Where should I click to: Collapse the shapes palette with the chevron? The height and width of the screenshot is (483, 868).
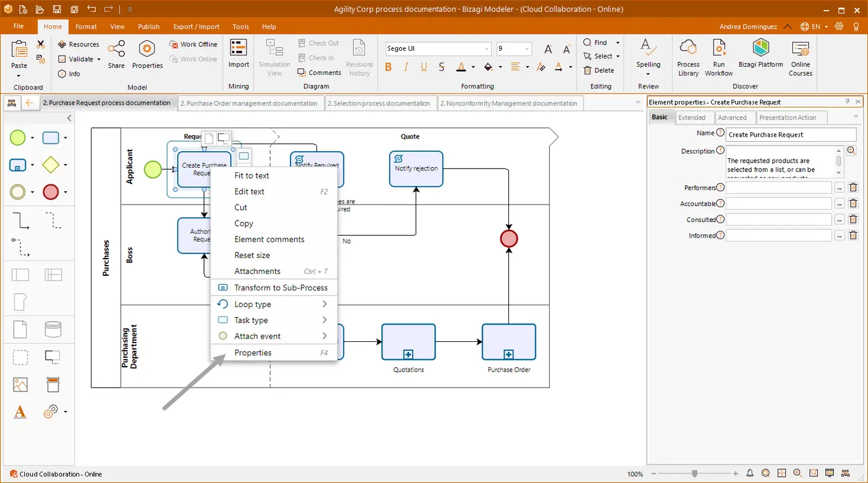coord(69,118)
